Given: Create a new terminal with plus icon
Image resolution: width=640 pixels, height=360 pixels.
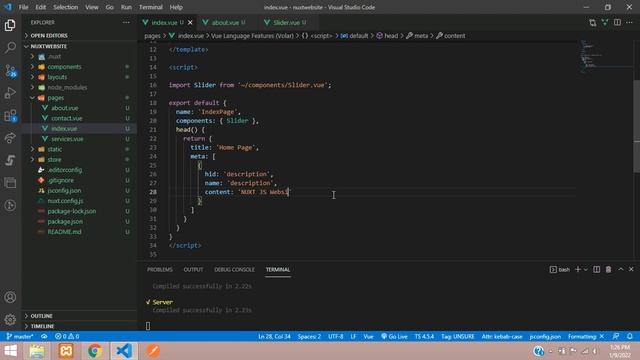Looking at the screenshot, I should point(578,269).
